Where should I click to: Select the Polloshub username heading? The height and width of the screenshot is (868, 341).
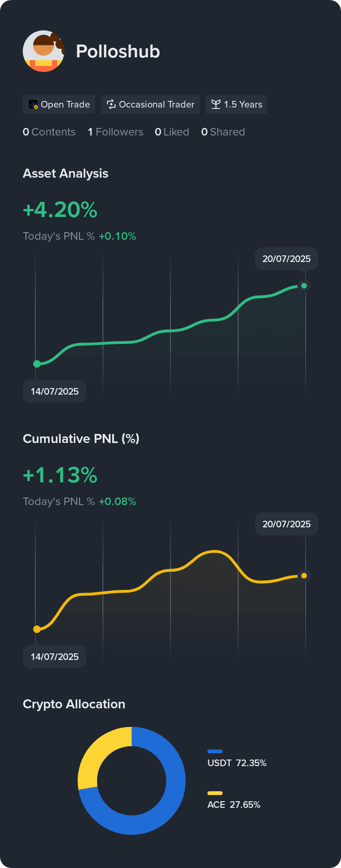coord(118,52)
